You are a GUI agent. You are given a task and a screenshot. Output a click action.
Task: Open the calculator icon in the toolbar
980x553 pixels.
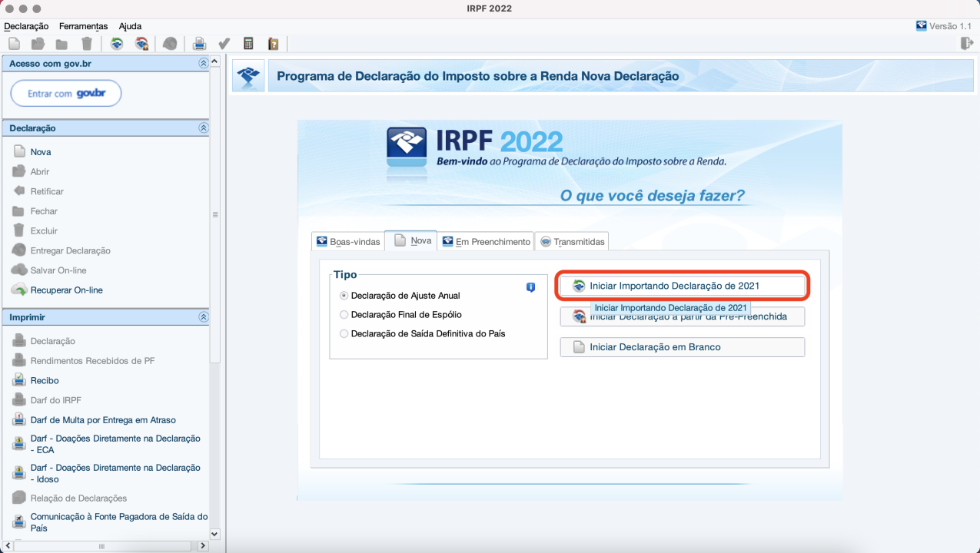click(248, 43)
